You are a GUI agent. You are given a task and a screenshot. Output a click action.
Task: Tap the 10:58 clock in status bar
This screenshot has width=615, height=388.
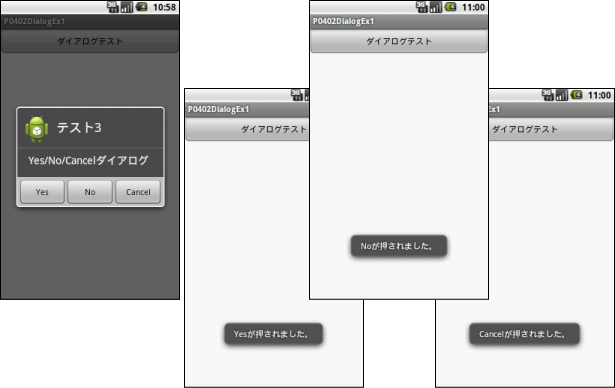(164, 7)
